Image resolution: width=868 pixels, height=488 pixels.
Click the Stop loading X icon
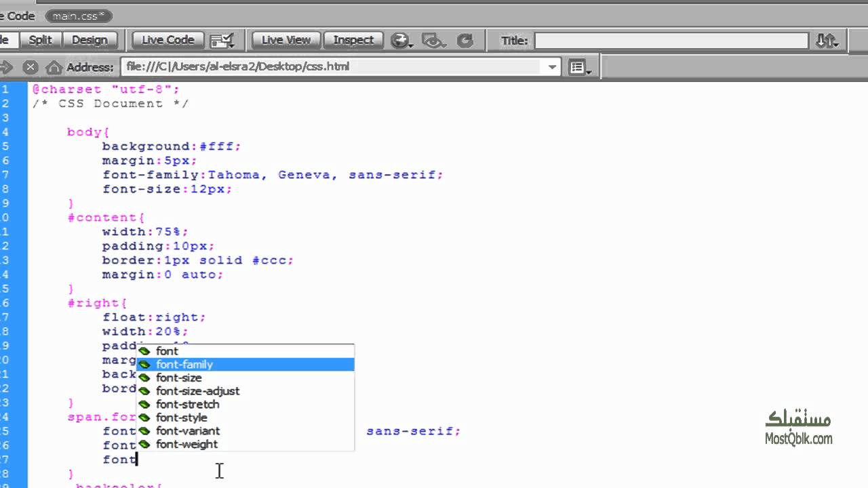(x=30, y=67)
